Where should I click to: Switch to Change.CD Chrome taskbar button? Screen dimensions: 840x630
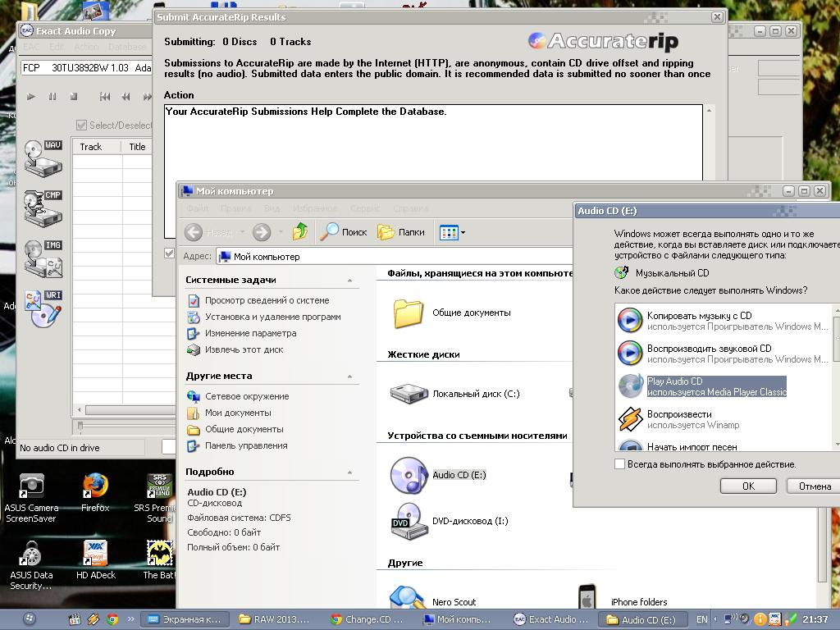[x=367, y=619]
